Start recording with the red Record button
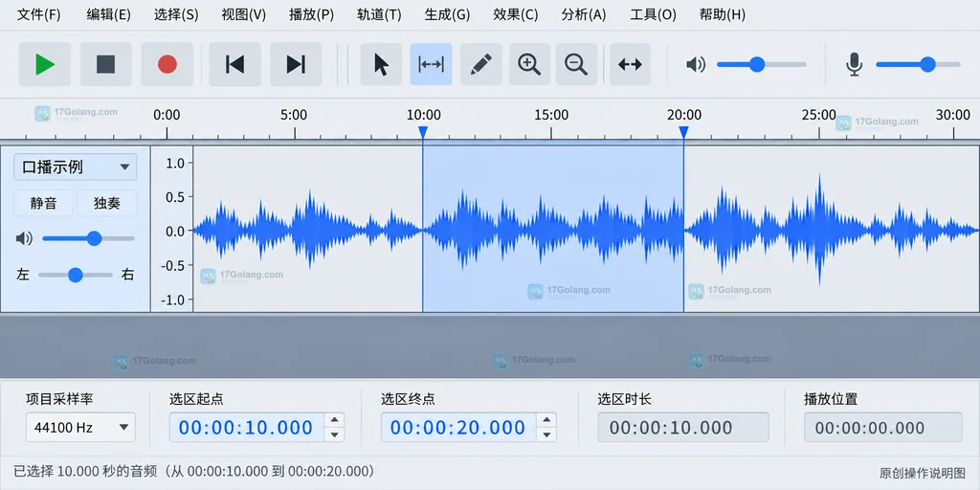The width and height of the screenshot is (980, 490). tap(167, 64)
